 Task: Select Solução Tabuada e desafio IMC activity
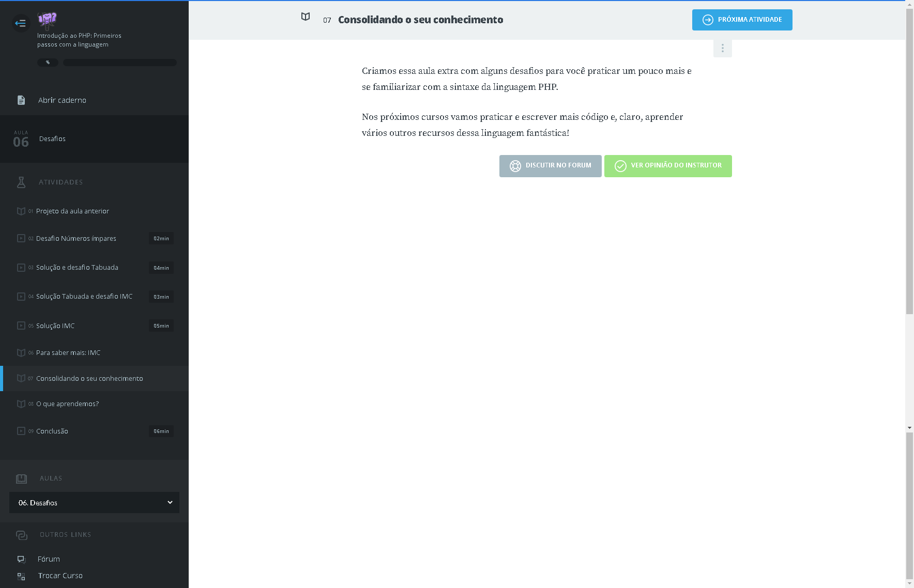pyautogui.click(x=84, y=297)
